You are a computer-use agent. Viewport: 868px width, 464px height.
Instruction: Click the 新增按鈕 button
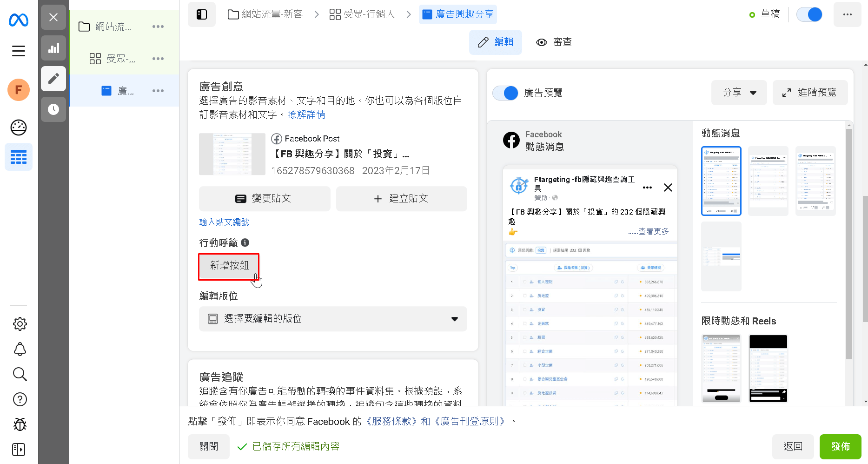point(229,266)
